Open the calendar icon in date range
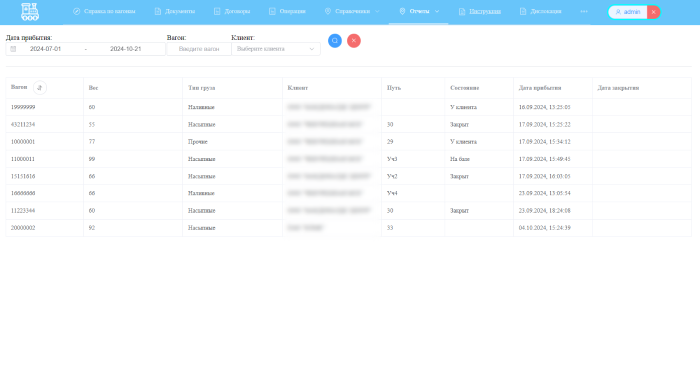This screenshot has height=376, width=700. (x=13, y=49)
